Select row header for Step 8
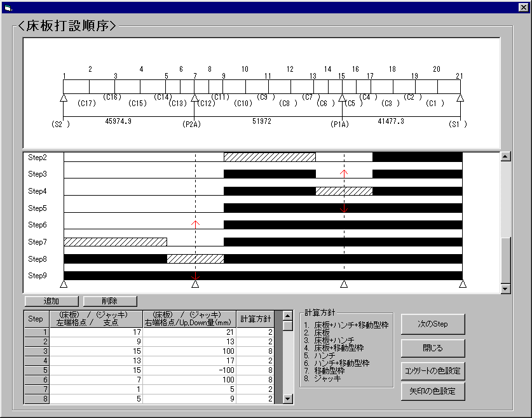 37,399
